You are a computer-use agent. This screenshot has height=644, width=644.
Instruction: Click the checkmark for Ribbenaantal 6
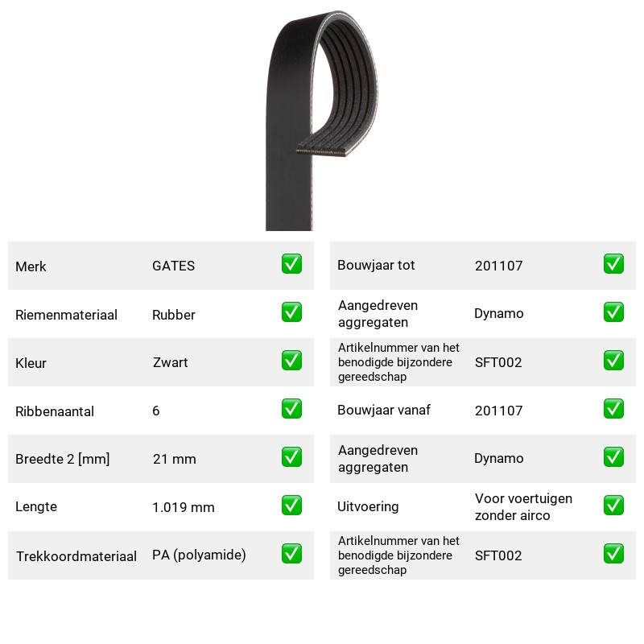[x=291, y=409]
